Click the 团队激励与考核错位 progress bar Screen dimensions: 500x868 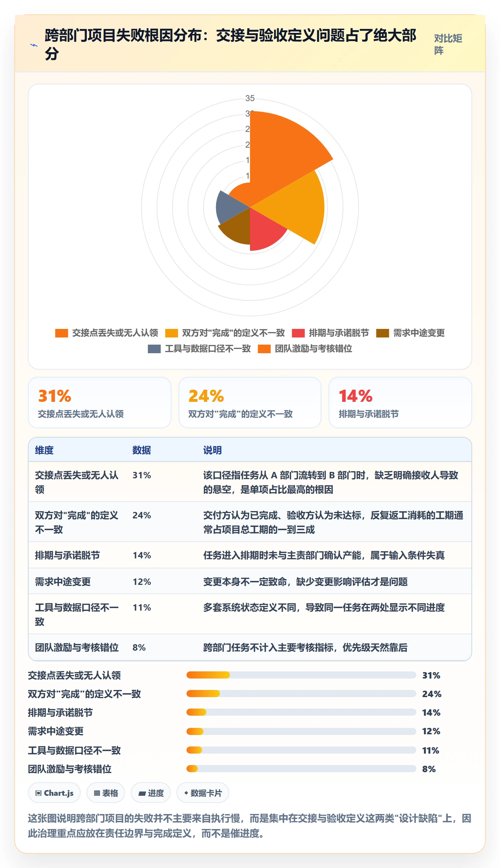301,769
